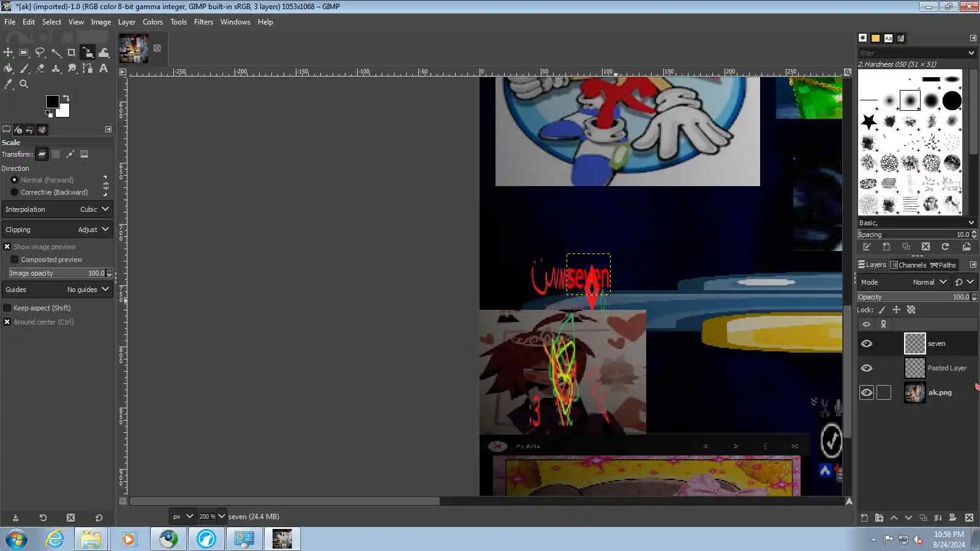Toggle Around center (Ctrl) checkbox
Image resolution: width=980 pixels, height=551 pixels.
coord(7,322)
